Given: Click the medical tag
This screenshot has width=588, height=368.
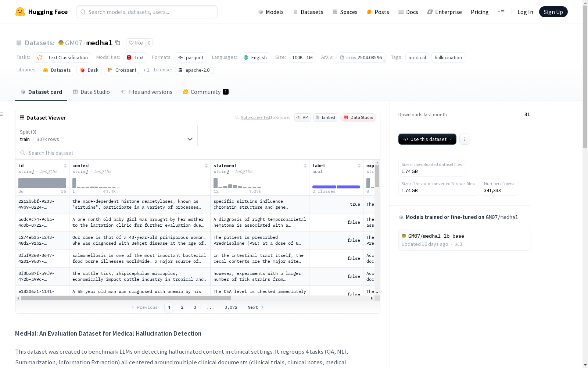Looking at the screenshot, I should (x=417, y=57).
